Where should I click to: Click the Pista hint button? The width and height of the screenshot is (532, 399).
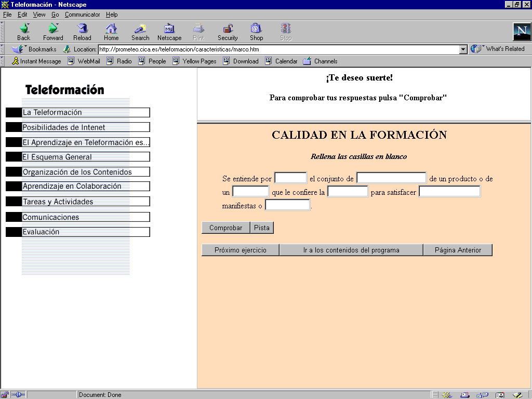pos(262,228)
